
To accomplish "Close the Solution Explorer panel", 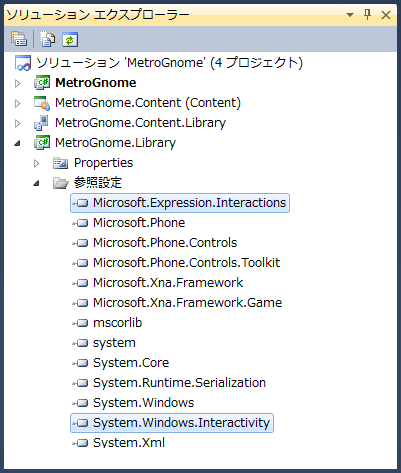I will (386, 15).
